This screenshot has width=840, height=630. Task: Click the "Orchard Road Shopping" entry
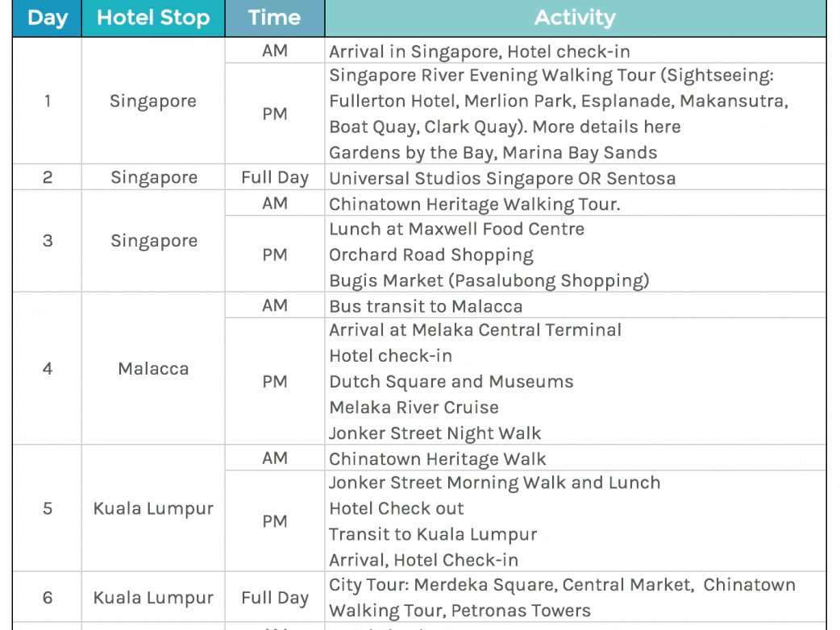pyautogui.click(x=431, y=255)
